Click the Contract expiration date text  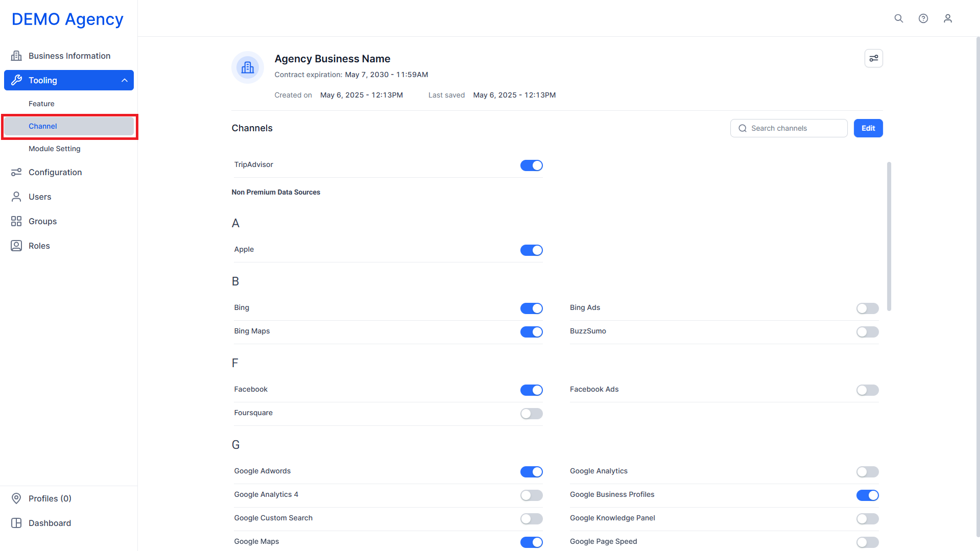(x=387, y=75)
